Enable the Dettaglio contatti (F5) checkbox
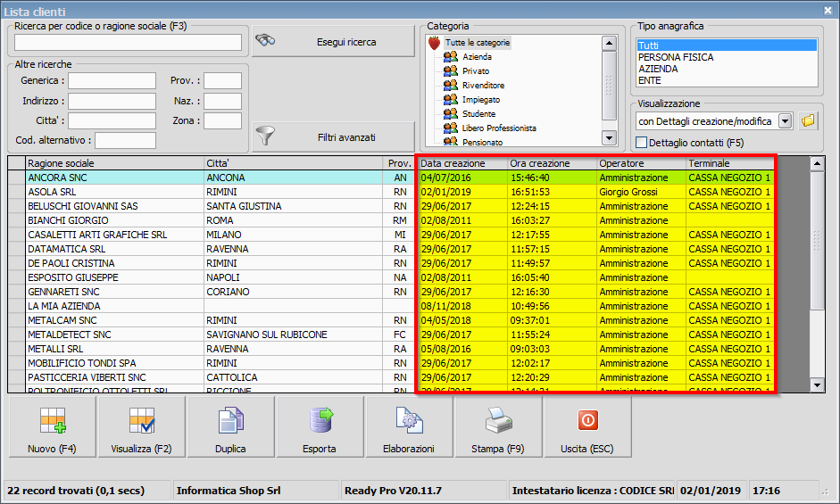Image resolution: width=840 pixels, height=504 pixels. tap(641, 143)
